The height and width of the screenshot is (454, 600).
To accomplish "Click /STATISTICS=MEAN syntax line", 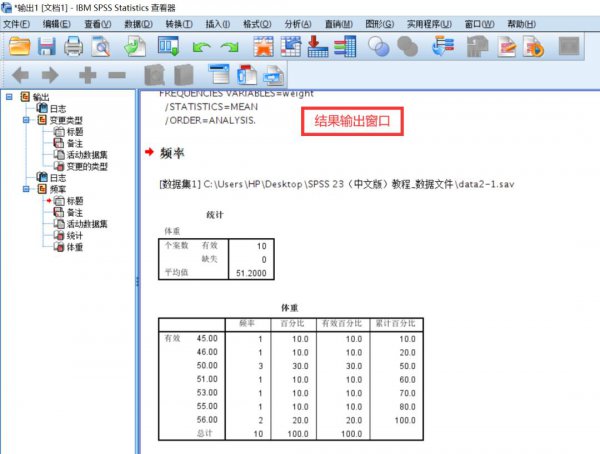I will (x=211, y=106).
